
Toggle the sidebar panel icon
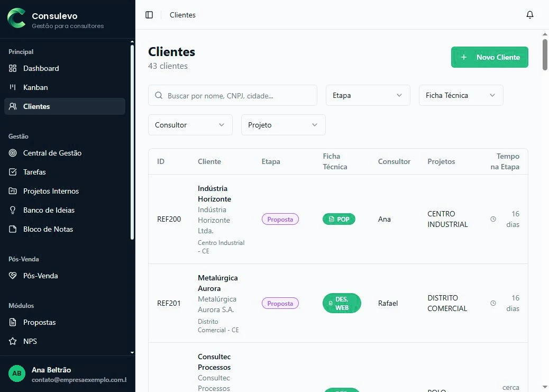149,15
